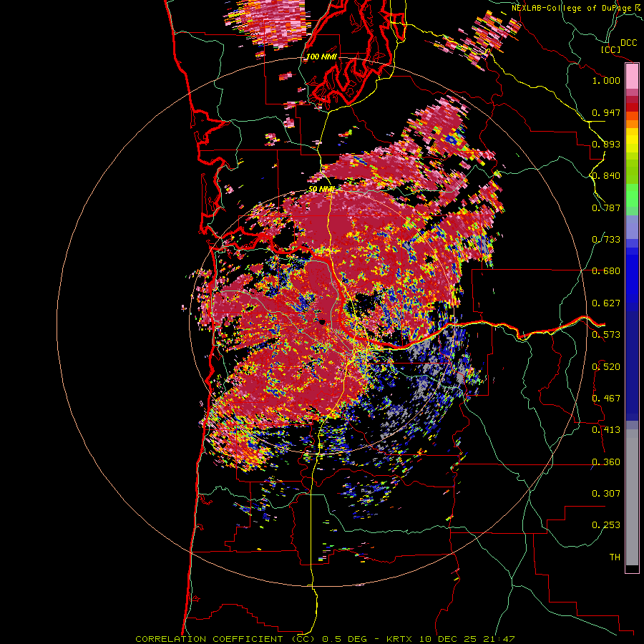Click the 0.413 legend value
The image size is (644, 644).
(606, 430)
